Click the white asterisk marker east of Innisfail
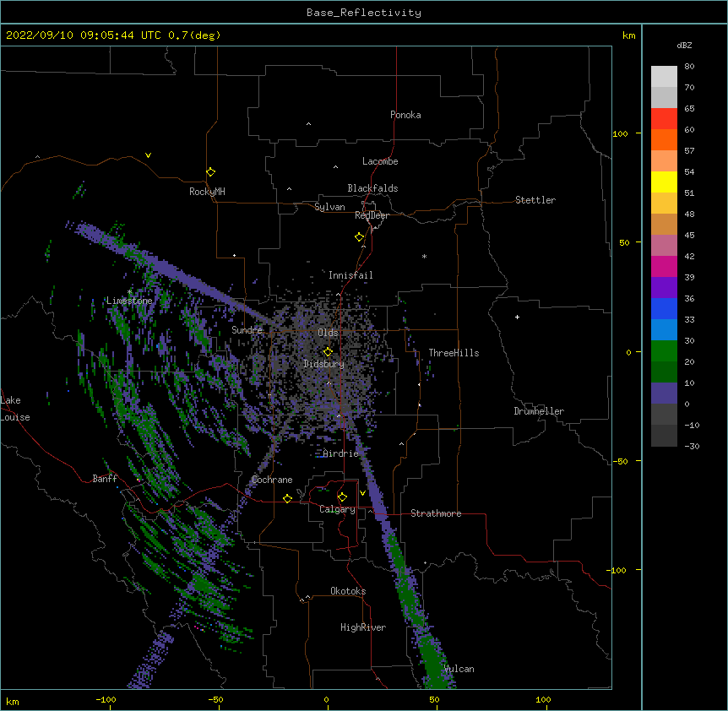728x711 pixels. point(424,256)
